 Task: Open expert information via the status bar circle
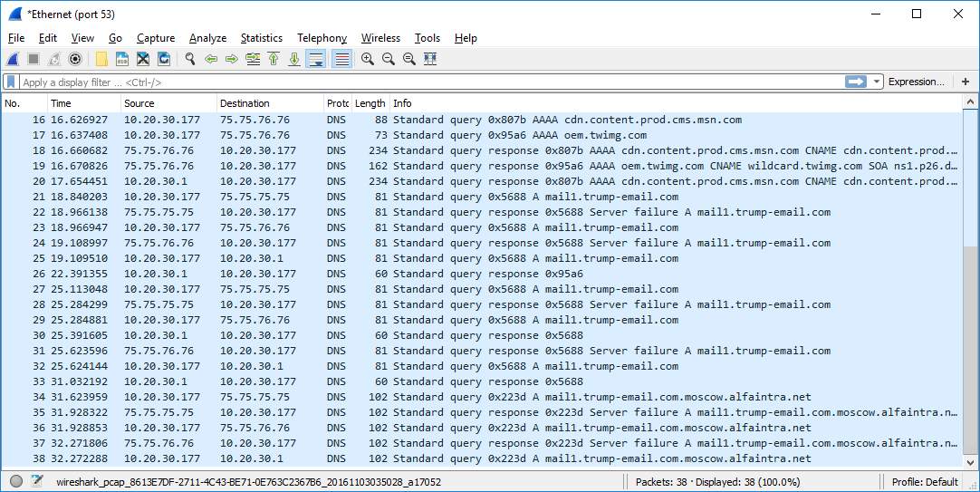[16, 481]
